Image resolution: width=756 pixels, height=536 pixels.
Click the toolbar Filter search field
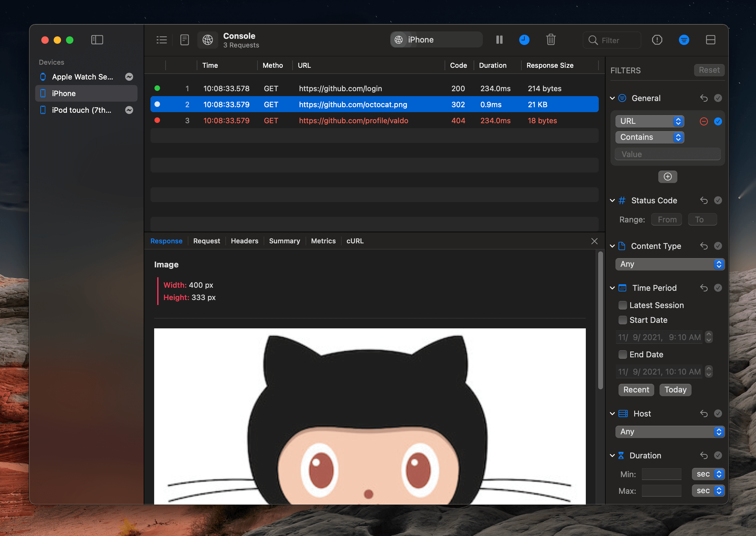612,40
